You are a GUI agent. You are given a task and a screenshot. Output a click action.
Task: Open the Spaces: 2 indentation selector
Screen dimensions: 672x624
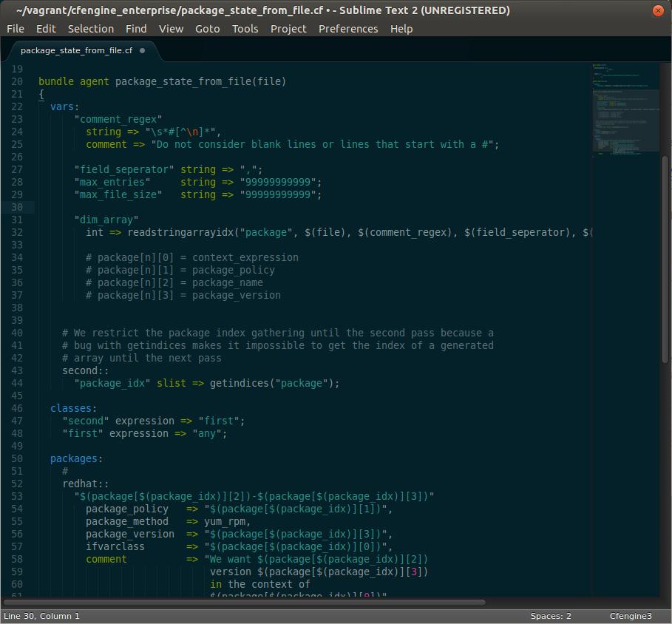(551, 615)
